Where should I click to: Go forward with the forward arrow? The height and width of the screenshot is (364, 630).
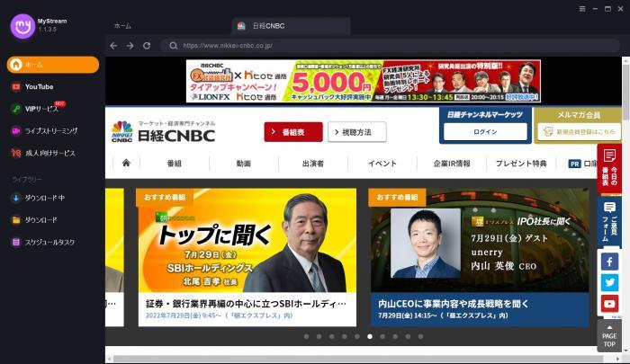click(130, 46)
